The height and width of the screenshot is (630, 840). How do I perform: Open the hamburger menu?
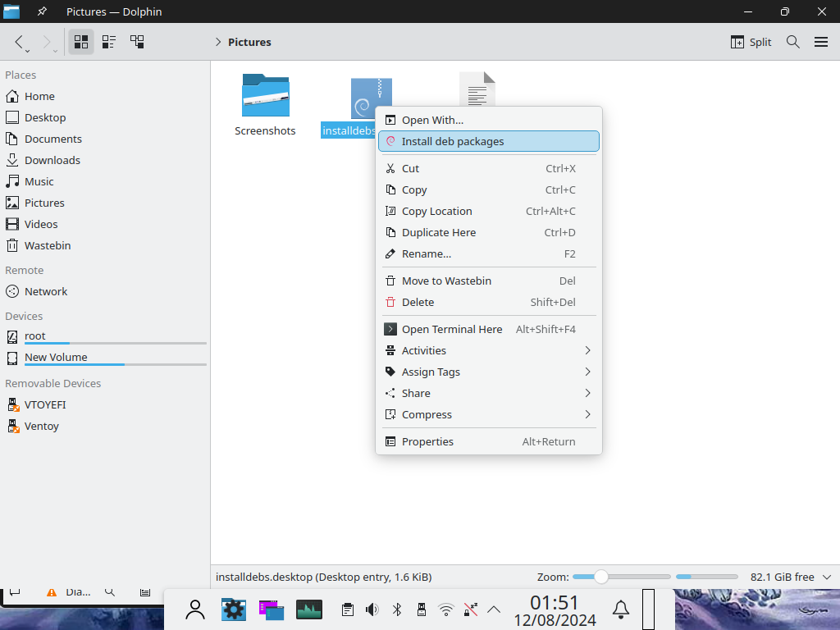point(820,42)
